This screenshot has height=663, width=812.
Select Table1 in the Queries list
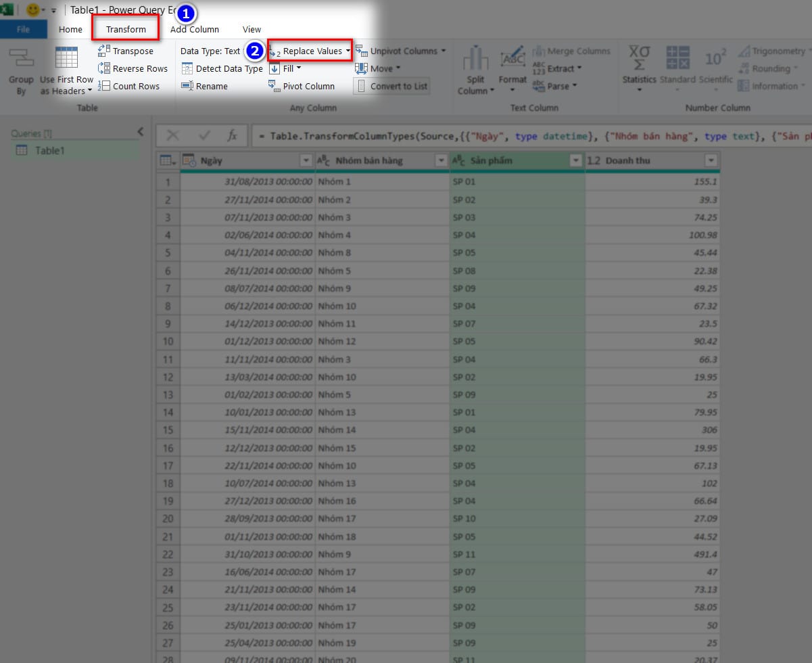click(49, 150)
